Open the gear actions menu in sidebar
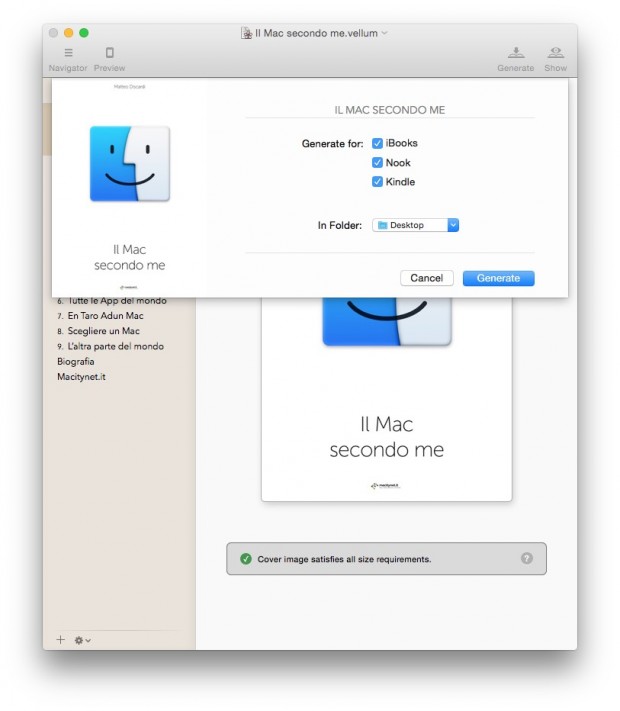Screen dimensions: 620x711 pos(82,640)
